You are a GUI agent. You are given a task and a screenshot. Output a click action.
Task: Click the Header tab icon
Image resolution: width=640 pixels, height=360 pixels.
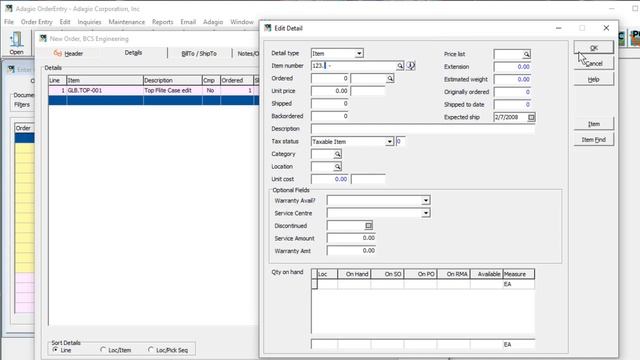58,53
